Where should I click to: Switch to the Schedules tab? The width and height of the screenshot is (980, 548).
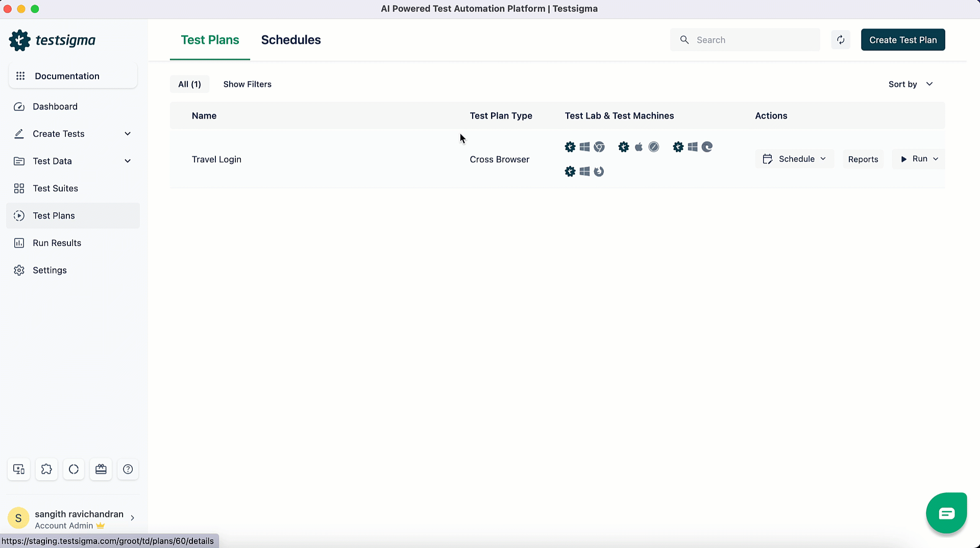[291, 40]
